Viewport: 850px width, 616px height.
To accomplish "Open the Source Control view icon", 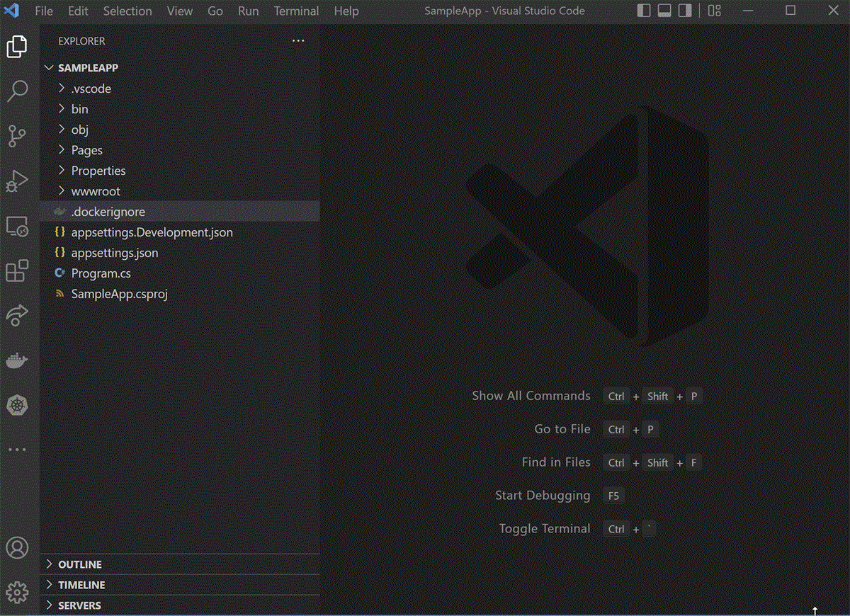I will [17, 136].
